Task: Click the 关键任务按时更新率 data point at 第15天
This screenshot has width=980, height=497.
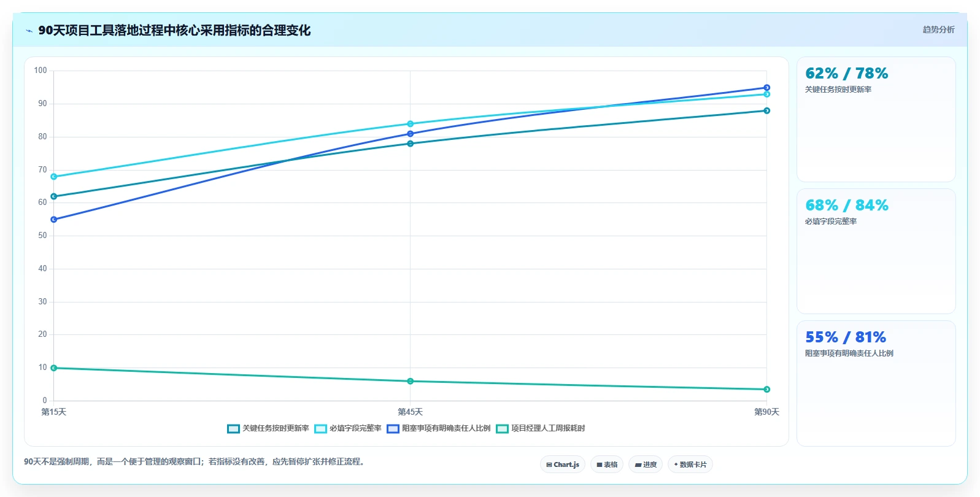Action: (x=54, y=196)
